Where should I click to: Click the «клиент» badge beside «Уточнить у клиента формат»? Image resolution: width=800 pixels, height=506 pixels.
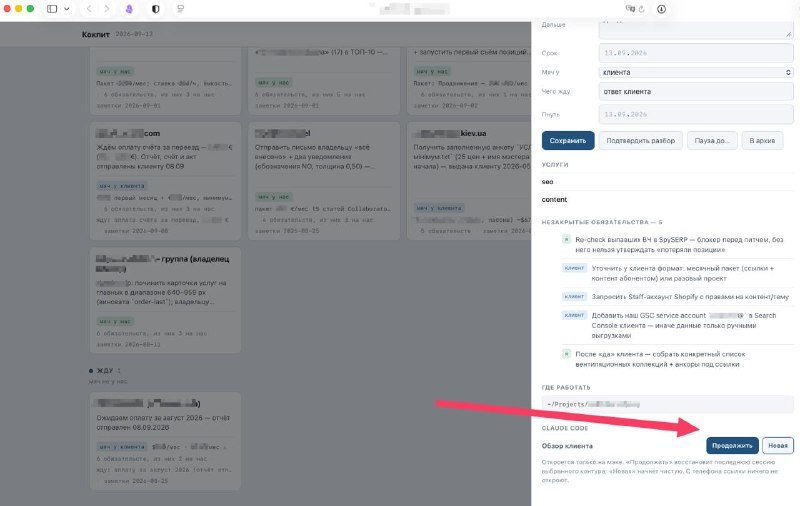(x=574, y=268)
